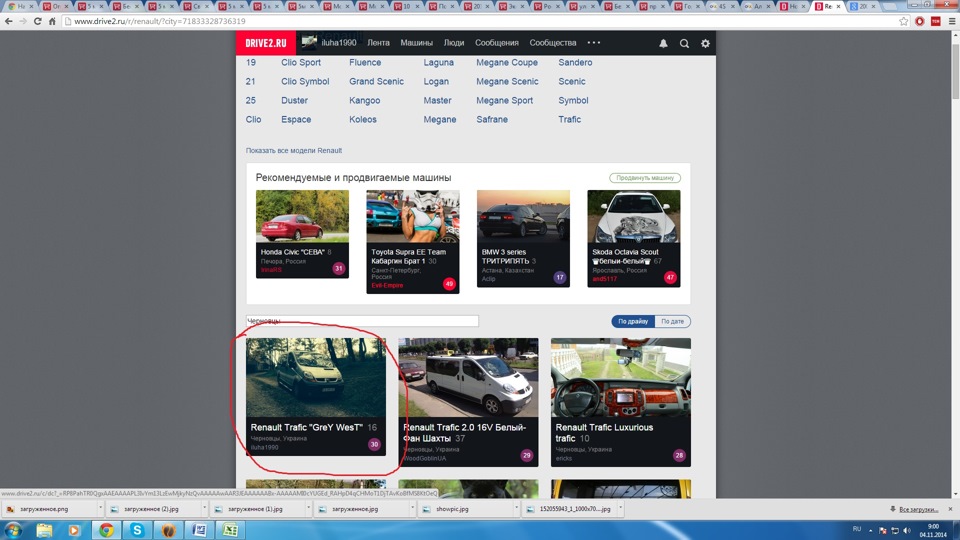Open Clio Sport model link
The height and width of the screenshot is (540, 960).
301,62
